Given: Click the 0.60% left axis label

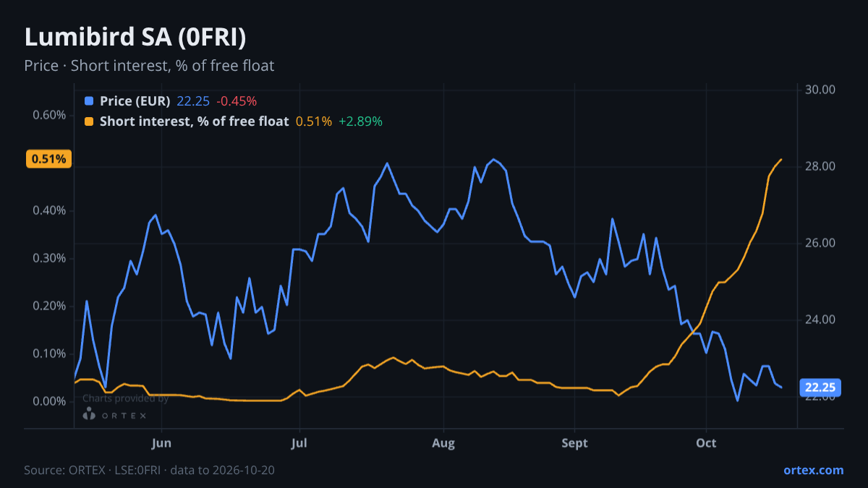Looking at the screenshot, I should (51, 116).
